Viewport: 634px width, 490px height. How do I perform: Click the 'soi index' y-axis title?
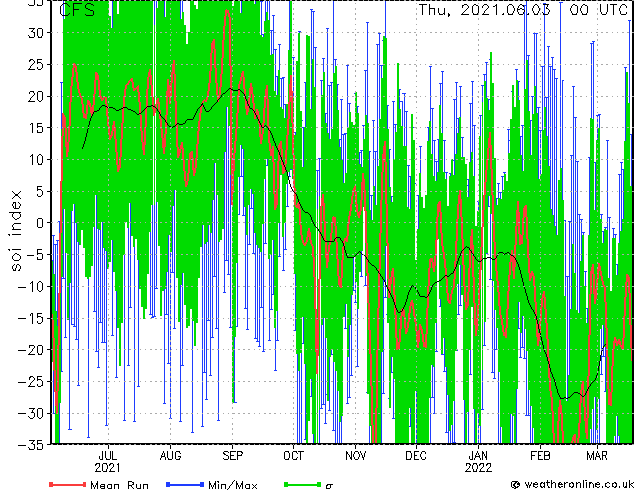(x=15, y=231)
